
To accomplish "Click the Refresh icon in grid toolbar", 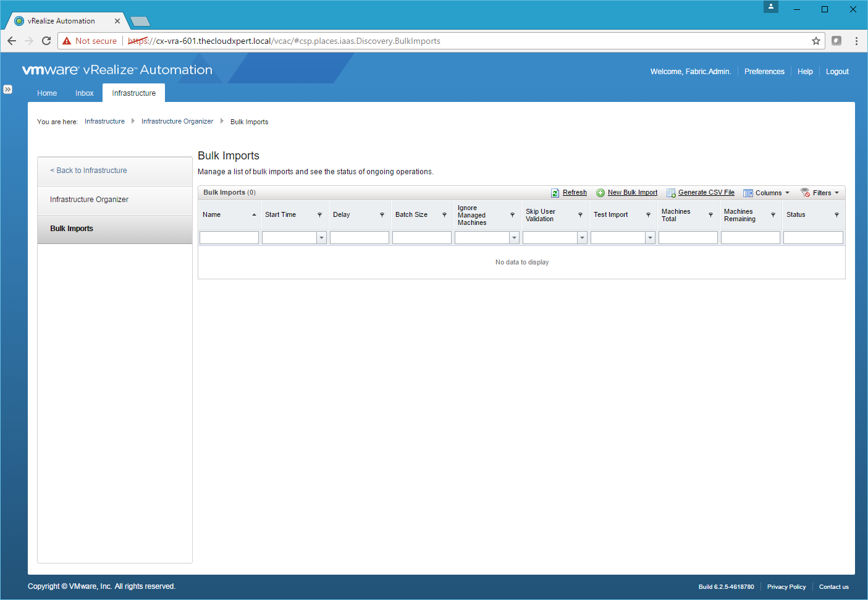I will tap(555, 193).
